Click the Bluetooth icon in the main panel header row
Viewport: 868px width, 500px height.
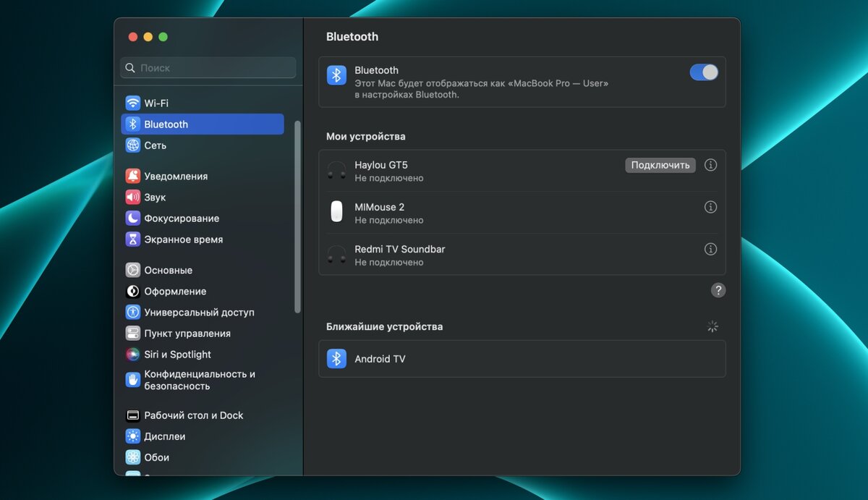(x=336, y=75)
